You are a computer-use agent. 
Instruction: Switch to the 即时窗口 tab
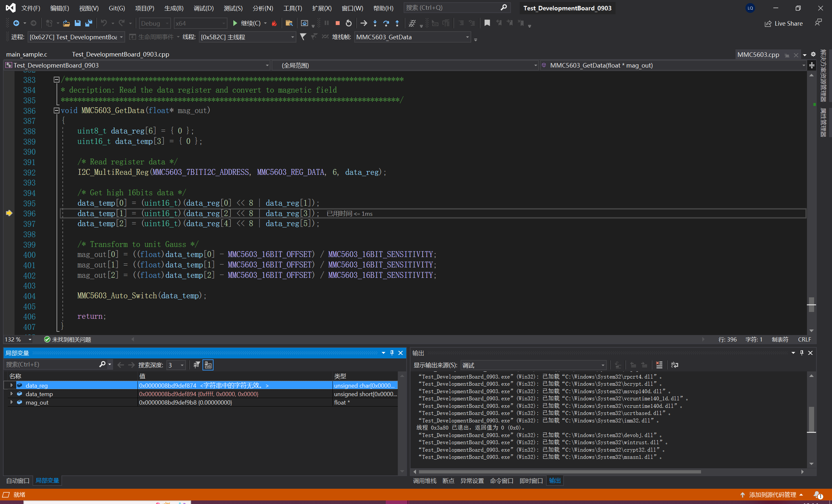pyautogui.click(x=531, y=480)
